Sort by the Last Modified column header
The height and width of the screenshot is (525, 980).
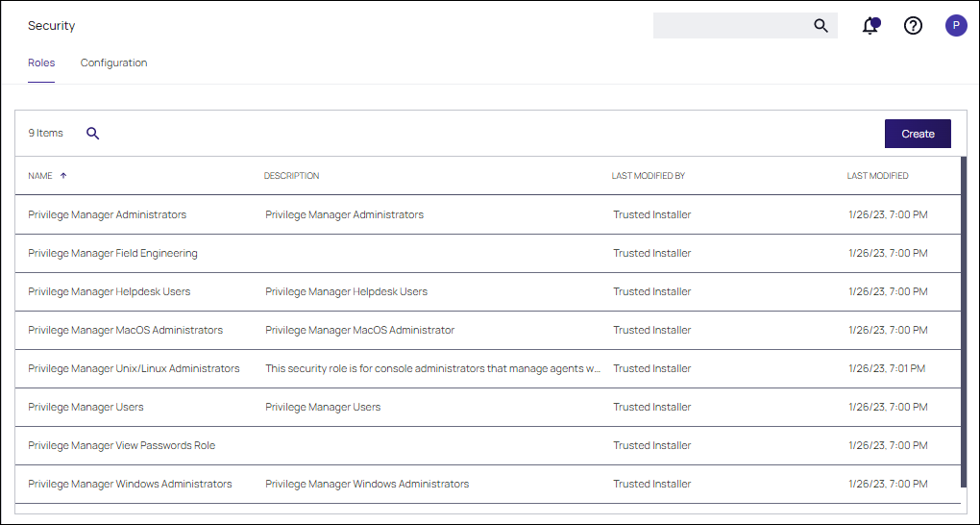(x=877, y=176)
